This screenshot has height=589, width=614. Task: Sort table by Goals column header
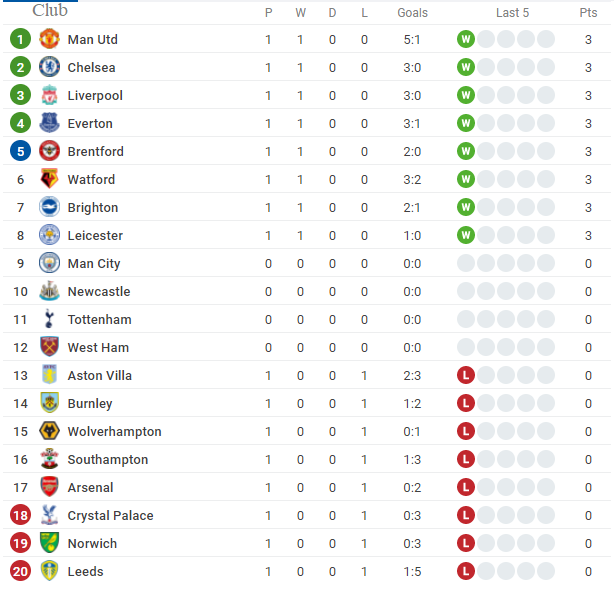click(412, 13)
